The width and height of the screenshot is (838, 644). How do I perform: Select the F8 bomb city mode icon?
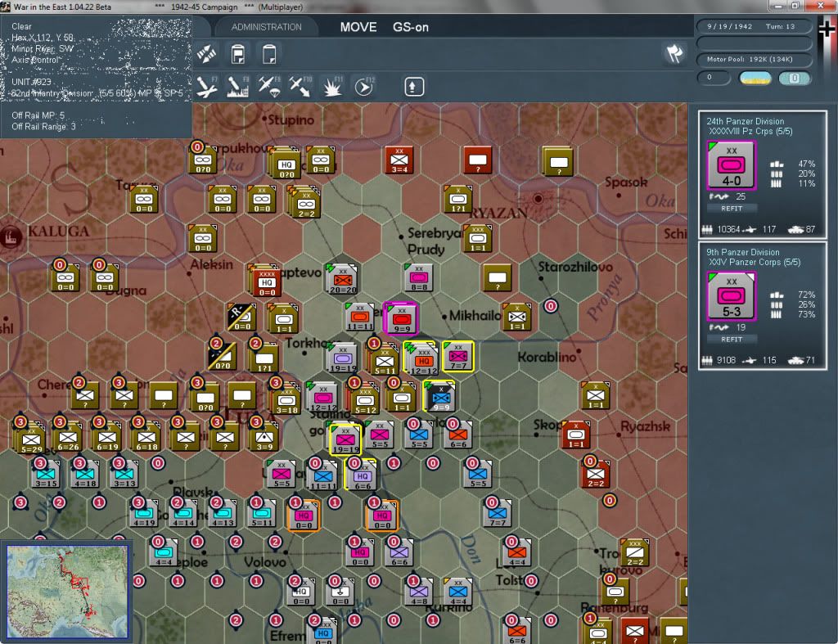(238, 87)
